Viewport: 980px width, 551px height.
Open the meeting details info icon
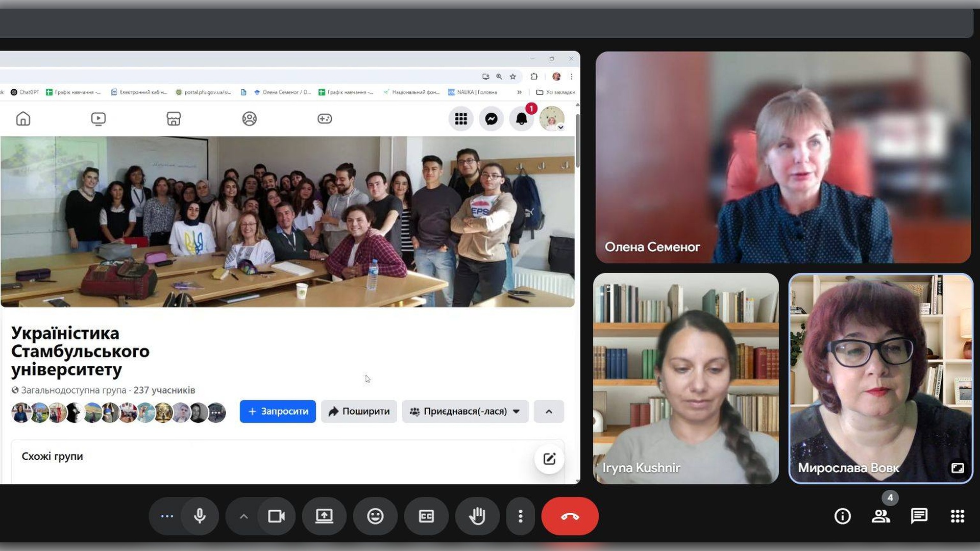(842, 516)
